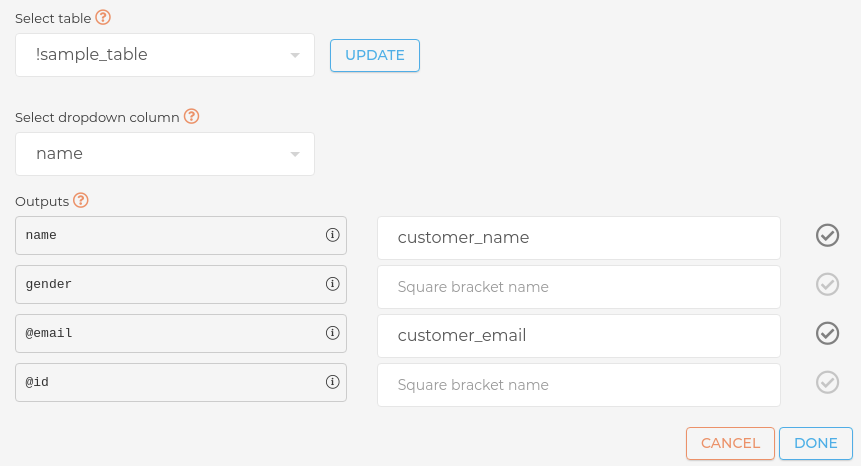Screen dimensions: 861x466
Task: Toggle checkmark for gender output row
Action: [827, 285]
